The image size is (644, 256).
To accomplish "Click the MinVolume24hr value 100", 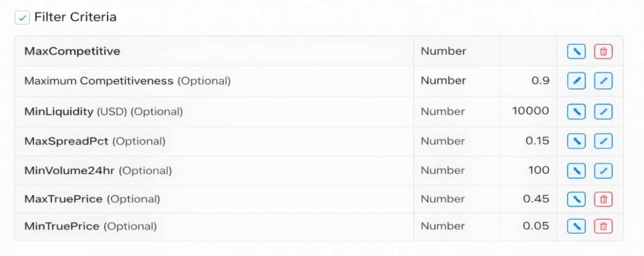I will [539, 170].
